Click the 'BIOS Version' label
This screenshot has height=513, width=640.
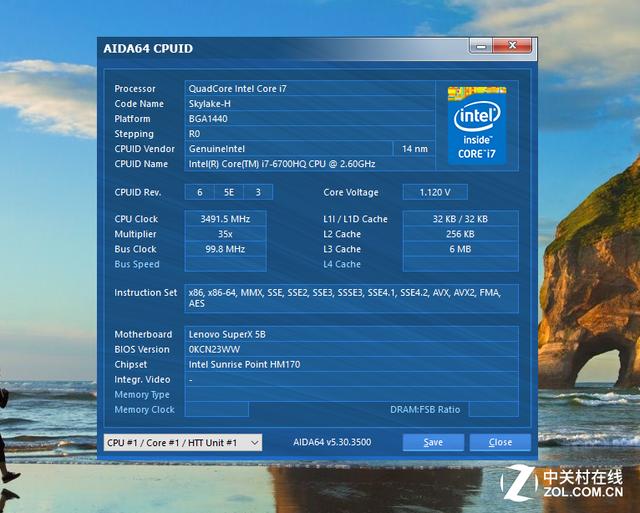[142, 349]
